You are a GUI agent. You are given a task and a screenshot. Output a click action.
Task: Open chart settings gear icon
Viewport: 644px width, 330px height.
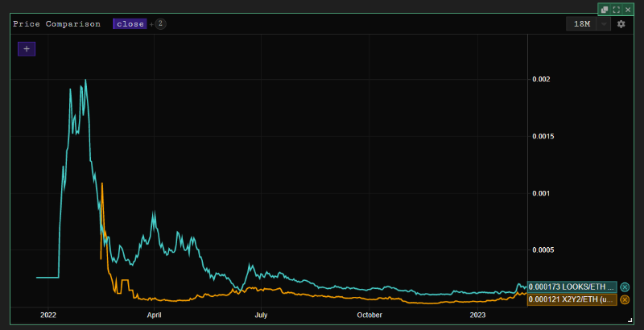click(x=621, y=24)
